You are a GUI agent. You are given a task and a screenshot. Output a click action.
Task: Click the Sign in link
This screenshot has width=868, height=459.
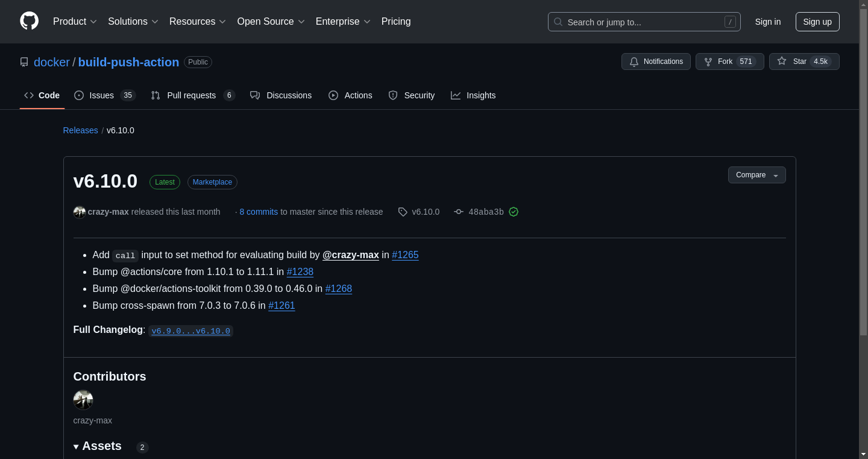(x=768, y=22)
